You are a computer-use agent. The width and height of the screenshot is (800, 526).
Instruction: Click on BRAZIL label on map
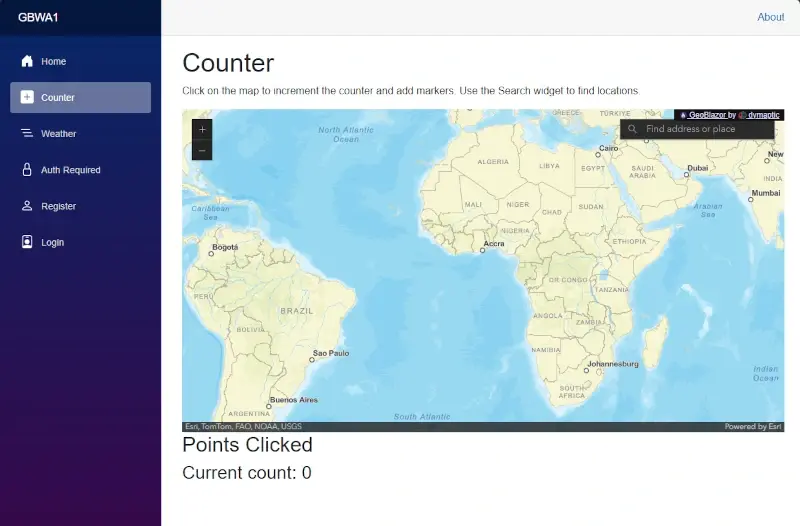(297, 311)
